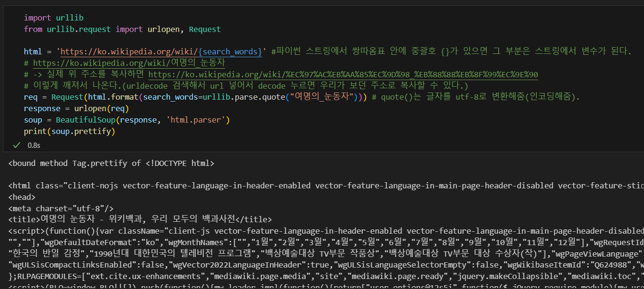Click the 'html' variable assignment name
This screenshot has width=644, height=289.
tap(33, 52)
